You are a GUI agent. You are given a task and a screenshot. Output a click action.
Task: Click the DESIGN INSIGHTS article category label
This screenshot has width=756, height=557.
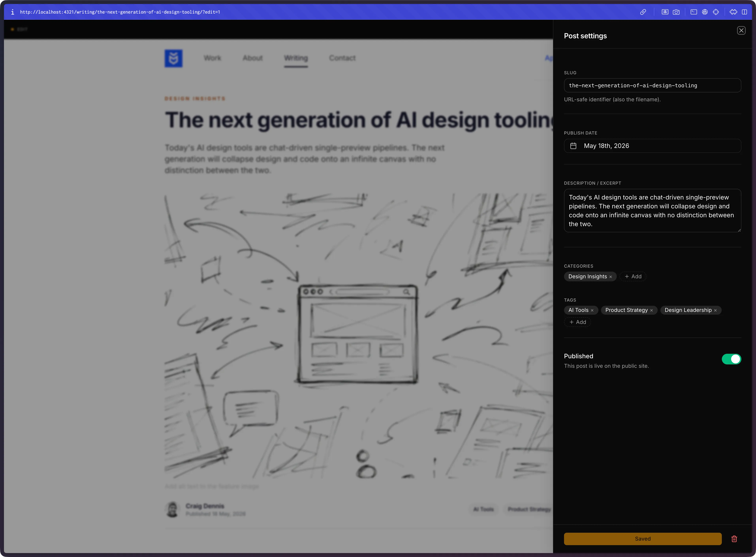tap(195, 99)
